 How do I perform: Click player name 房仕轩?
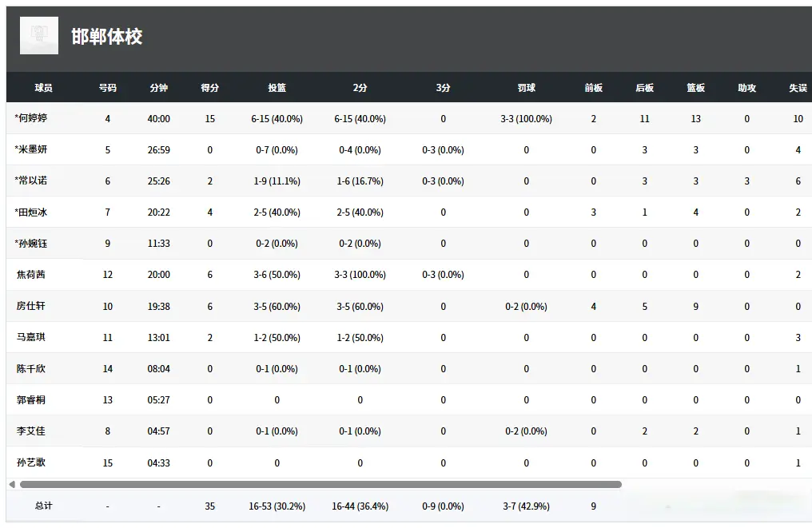(x=31, y=305)
